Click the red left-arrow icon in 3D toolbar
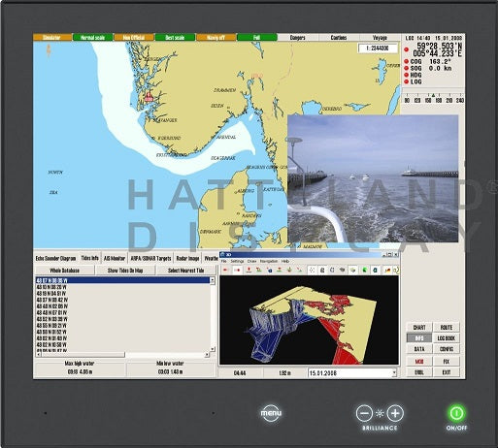 pos(225,270)
